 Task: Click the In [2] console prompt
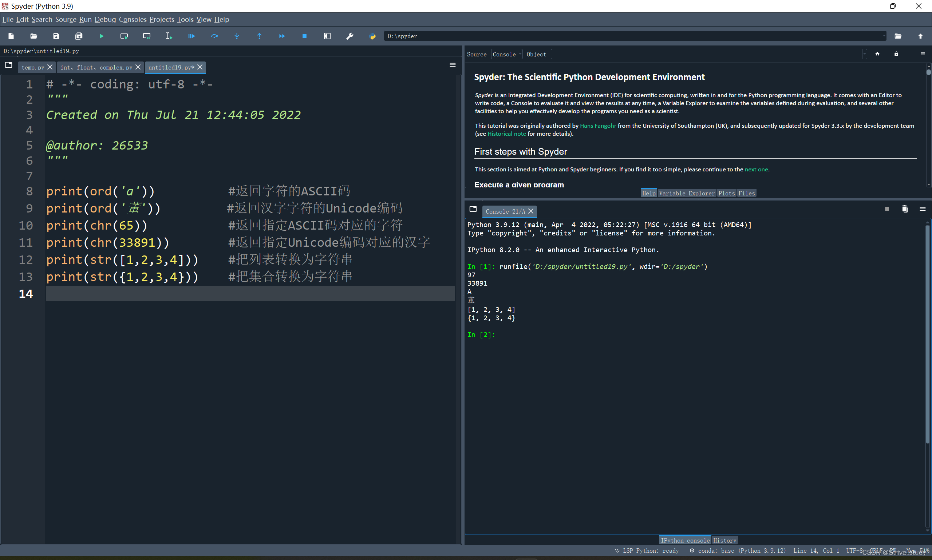click(x=481, y=335)
